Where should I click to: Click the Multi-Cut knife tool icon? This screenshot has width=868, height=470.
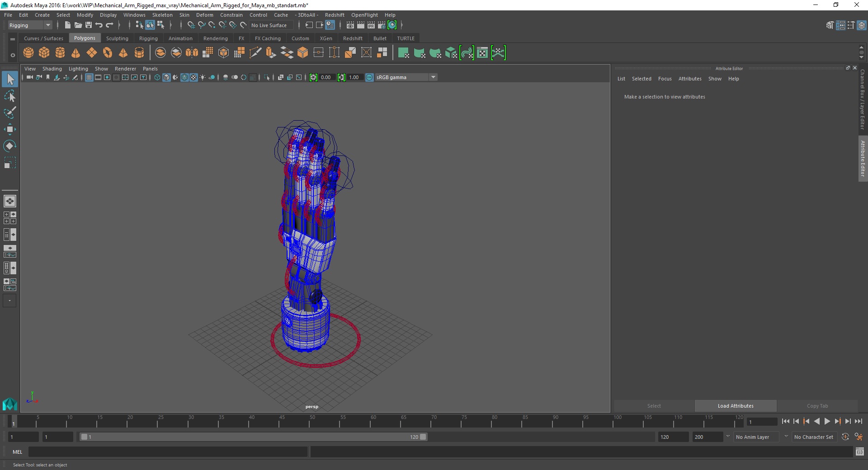tap(255, 53)
